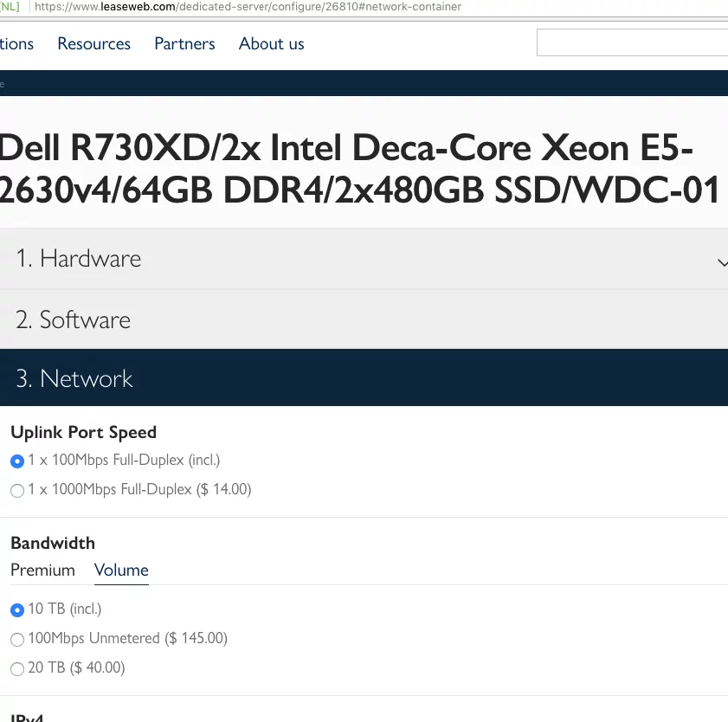The width and height of the screenshot is (728, 722).
Task: Select 1 x 100Mbps Full-Duplex uplink option
Action: [x=17, y=461]
